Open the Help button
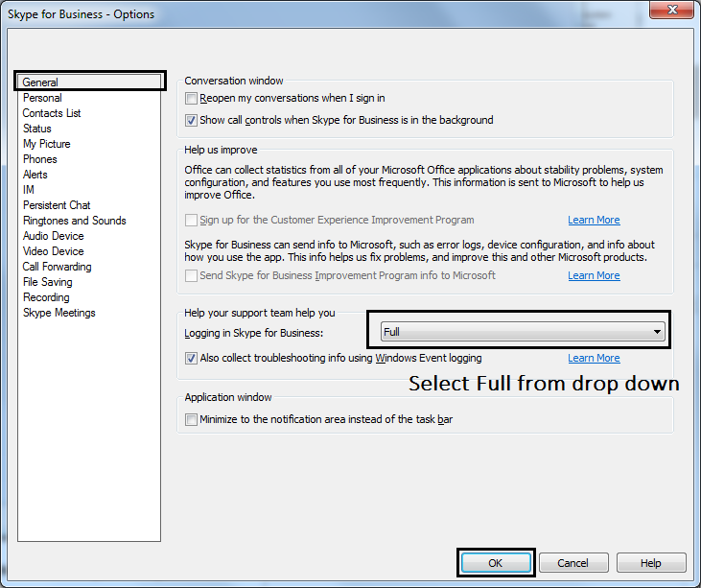The width and height of the screenshot is (701, 588). [651, 562]
